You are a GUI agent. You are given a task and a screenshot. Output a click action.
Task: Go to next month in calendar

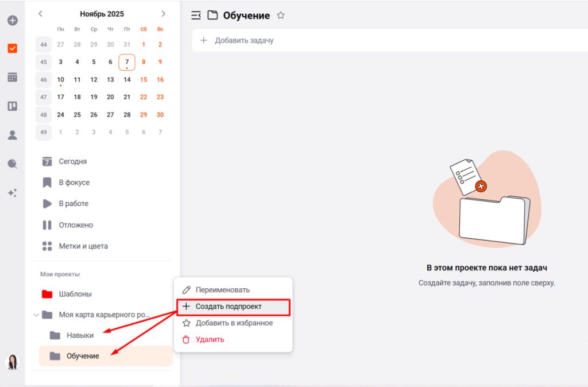coord(163,14)
